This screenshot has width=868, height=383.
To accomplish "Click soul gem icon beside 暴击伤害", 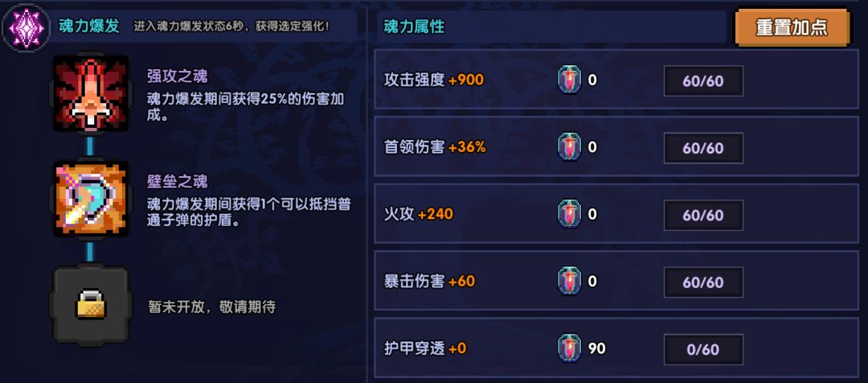I will [x=569, y=282].
